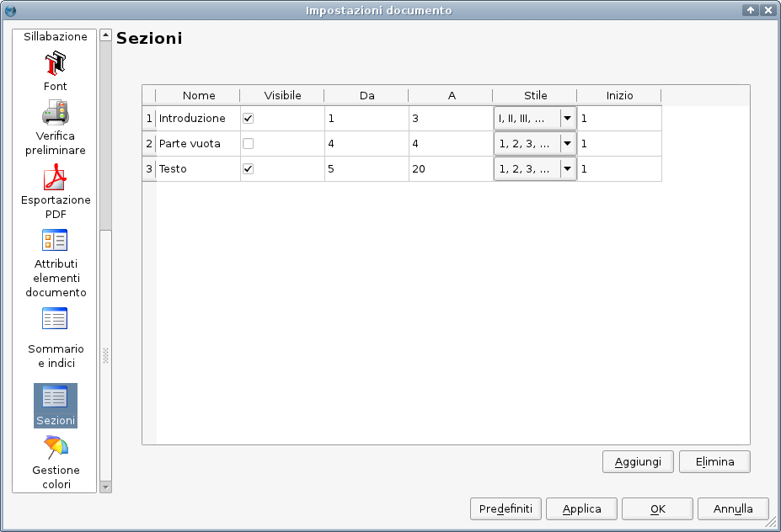781x532 pixels.
Task: Open Gestione colori umbrella icon
Action: (x=56, y=447)
